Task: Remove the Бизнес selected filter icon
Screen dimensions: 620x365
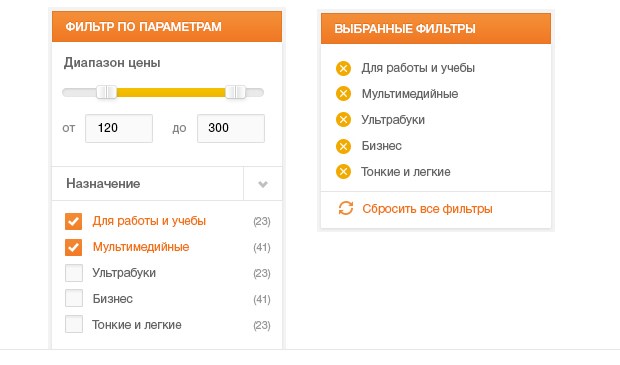Action: [x=343, y=146]
